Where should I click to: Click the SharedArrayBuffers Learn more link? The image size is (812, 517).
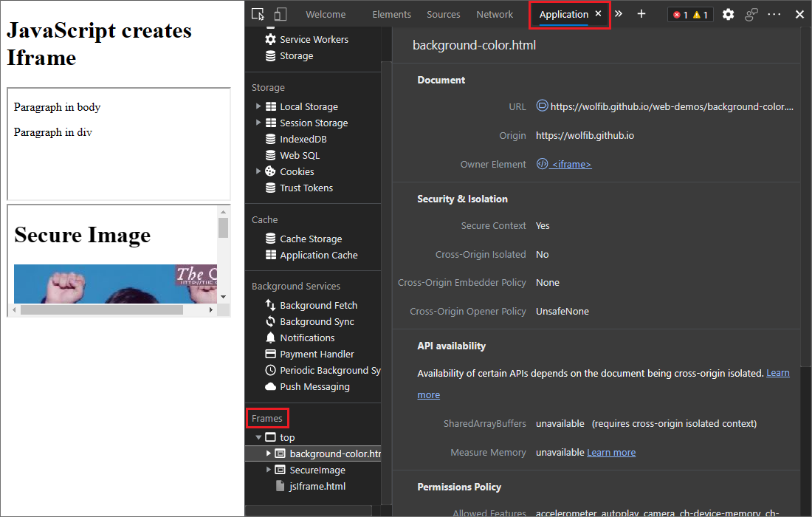click(778, 373)
